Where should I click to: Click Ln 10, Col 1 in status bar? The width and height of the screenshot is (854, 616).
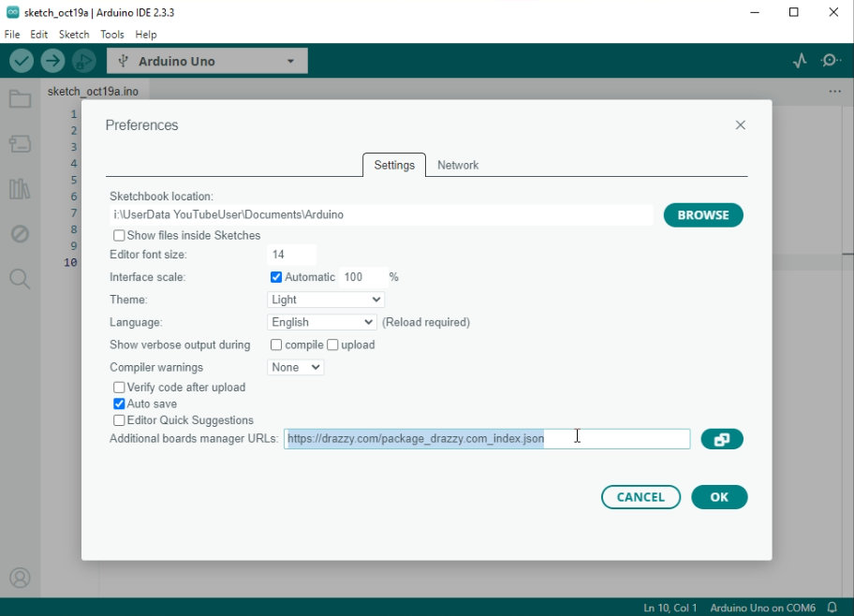coord(670,608)
